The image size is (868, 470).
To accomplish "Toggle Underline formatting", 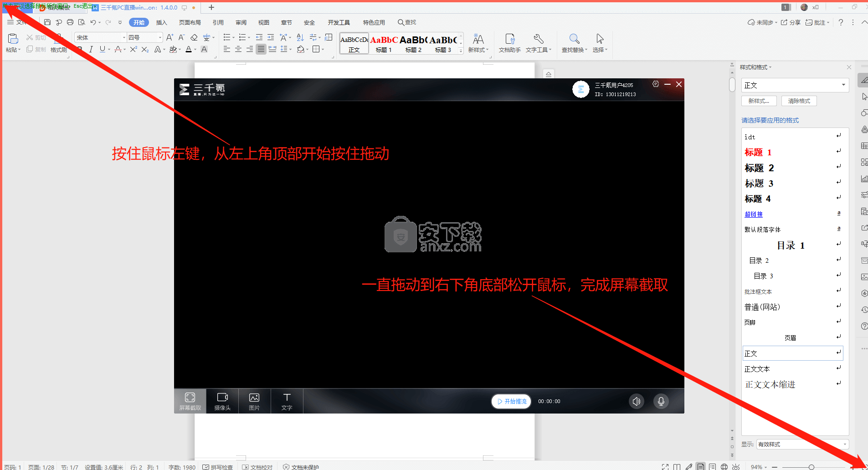I will point(102,49).
